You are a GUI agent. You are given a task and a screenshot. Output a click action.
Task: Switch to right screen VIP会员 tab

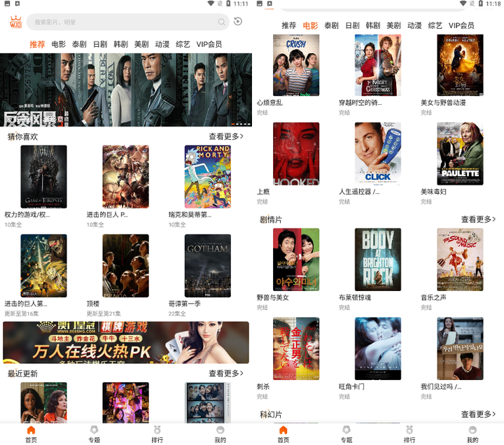[x=461, y=25]
